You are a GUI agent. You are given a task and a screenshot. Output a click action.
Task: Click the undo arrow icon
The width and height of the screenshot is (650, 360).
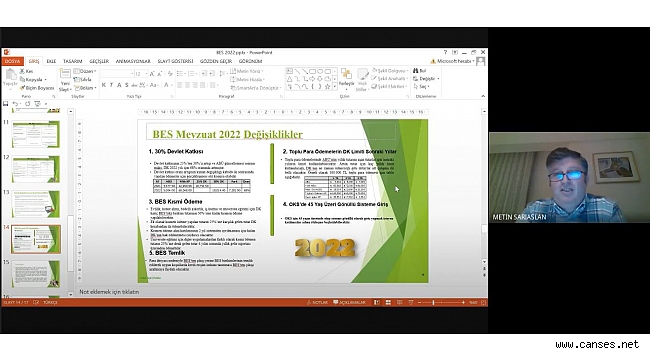coord(15,104)
